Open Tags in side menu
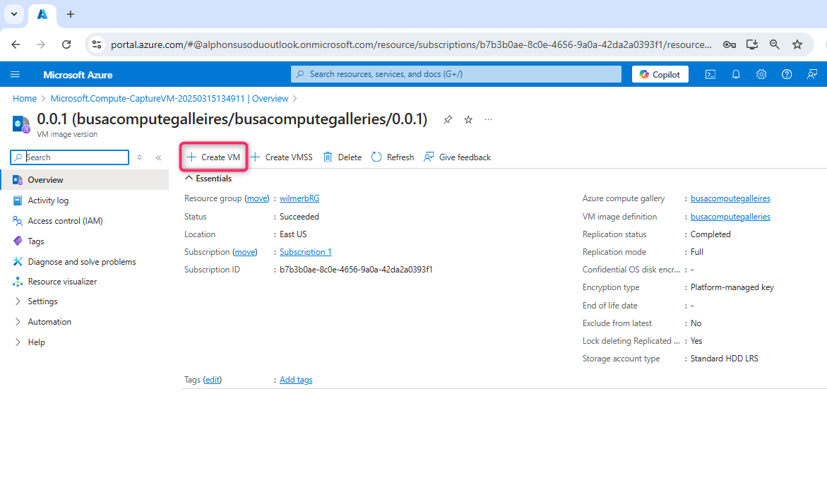The image size is (827, 504). point(36,241)
